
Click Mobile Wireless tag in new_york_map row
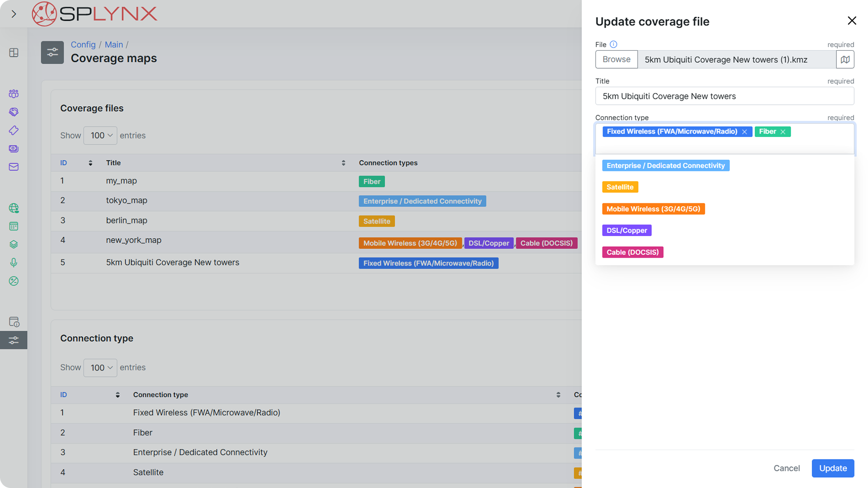click(410, 243)
